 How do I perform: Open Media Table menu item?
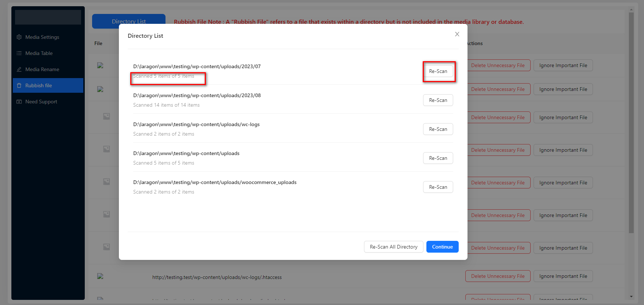coord(48,53)
